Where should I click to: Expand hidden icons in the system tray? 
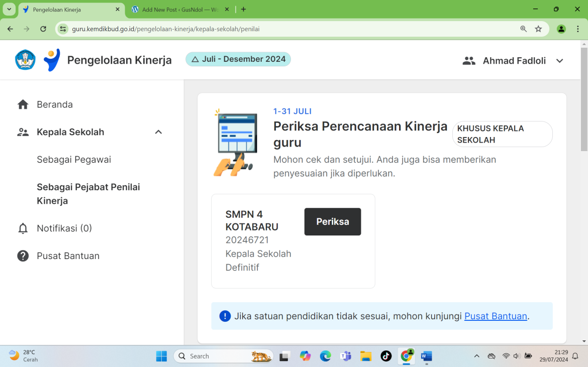click(x=476, y=356)
